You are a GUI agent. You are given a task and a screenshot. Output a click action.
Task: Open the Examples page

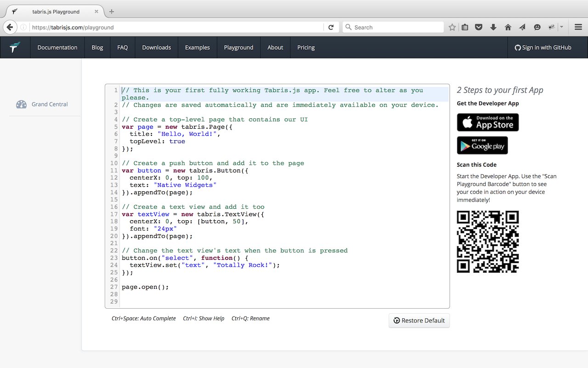198,47
